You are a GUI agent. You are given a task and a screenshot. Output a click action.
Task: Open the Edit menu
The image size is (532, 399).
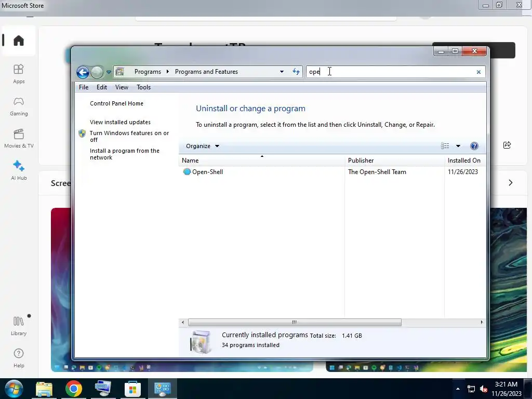pyautogui.click(x=102, y=87)
